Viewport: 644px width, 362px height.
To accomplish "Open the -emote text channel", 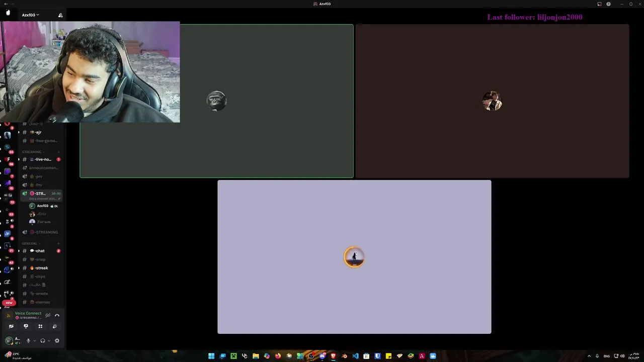I will tap(40, 294).
